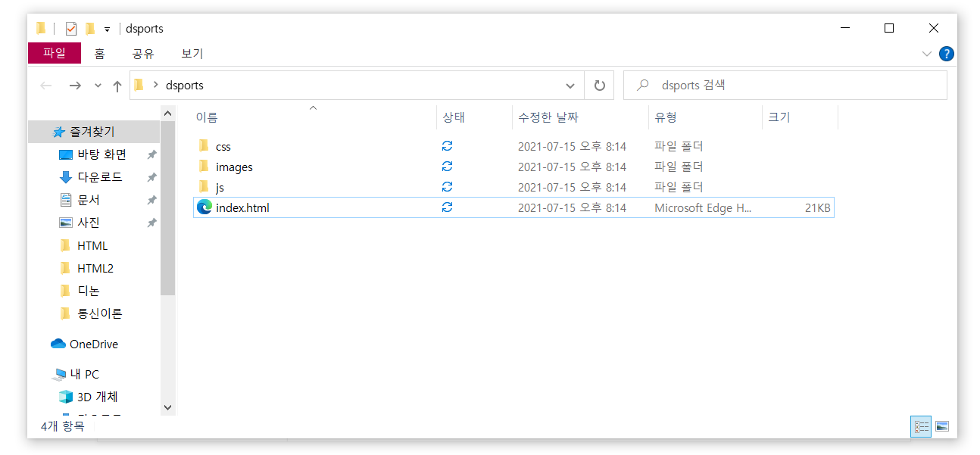Expand the address bar history dropdown

point(570,86)
